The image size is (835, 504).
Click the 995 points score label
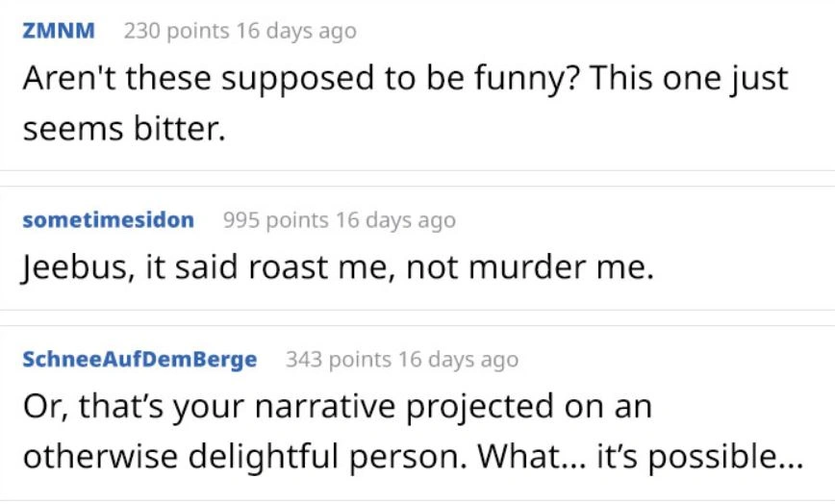[276, 220]
